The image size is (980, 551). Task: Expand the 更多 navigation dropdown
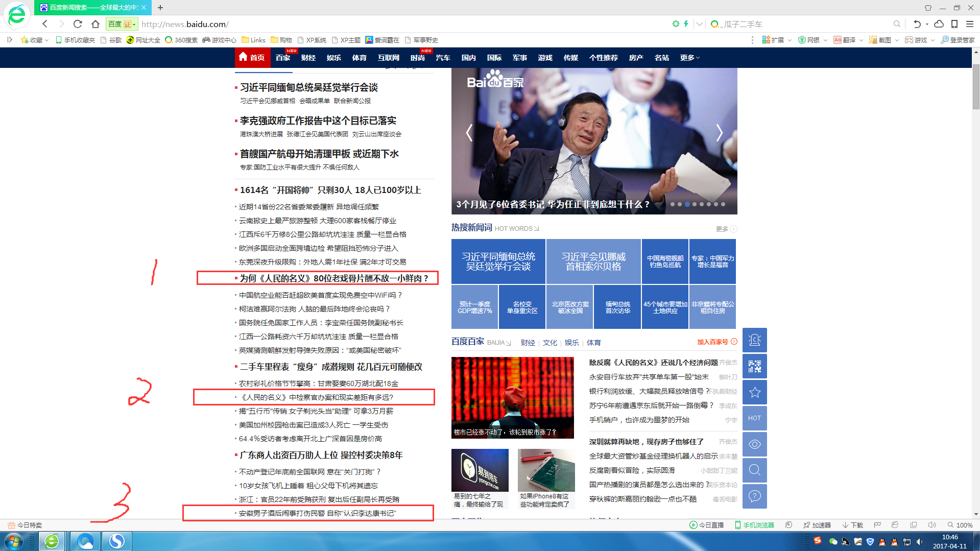[x=689, y=58]
